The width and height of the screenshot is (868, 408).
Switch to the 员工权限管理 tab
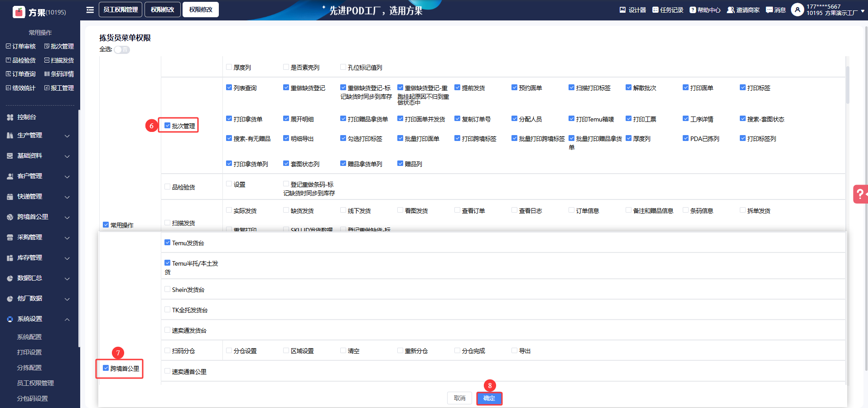point(121,10)
